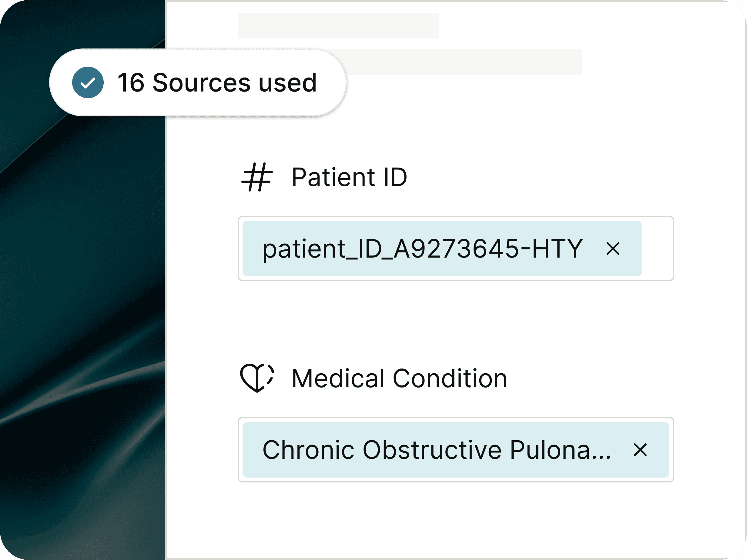Viewport: 747px width, 560px height.
Task: Click the checkmark icon in Sources badge
Action: 88,83
